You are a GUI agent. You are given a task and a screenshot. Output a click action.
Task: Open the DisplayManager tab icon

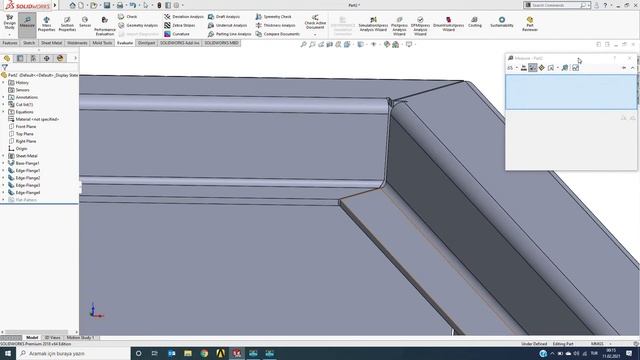click(x=60, y=58)
